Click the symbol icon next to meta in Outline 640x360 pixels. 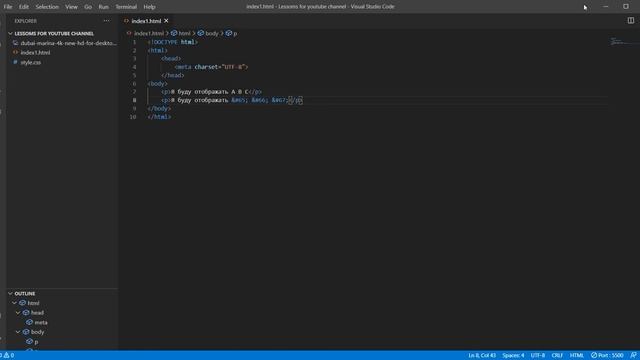[x=29, y=322]
